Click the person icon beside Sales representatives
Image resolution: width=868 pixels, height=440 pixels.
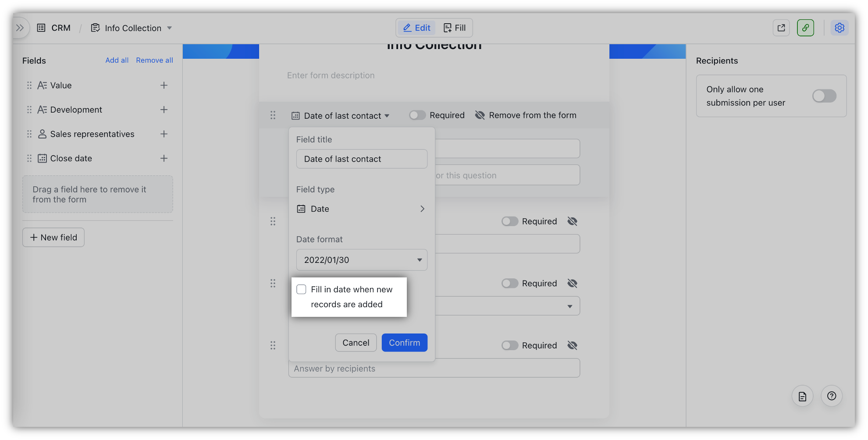[x=42, y=134]
